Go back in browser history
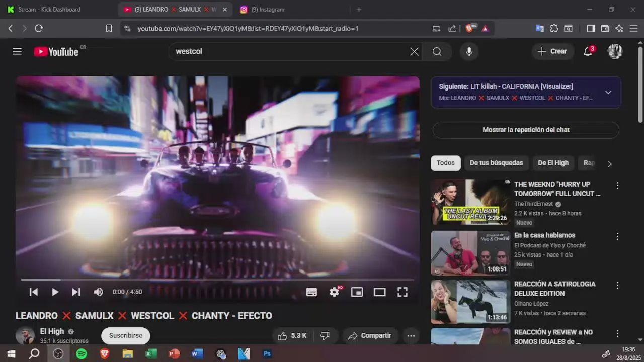 11,29
